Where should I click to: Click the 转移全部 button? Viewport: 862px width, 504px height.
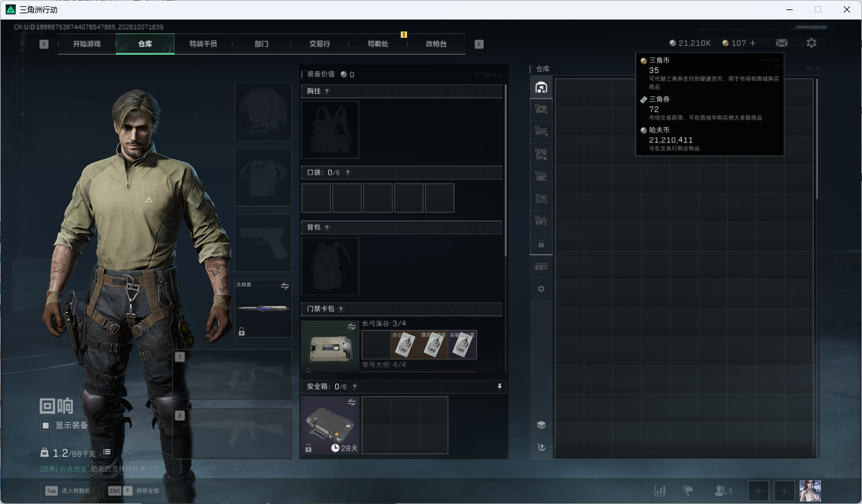(x=134, y=490)
